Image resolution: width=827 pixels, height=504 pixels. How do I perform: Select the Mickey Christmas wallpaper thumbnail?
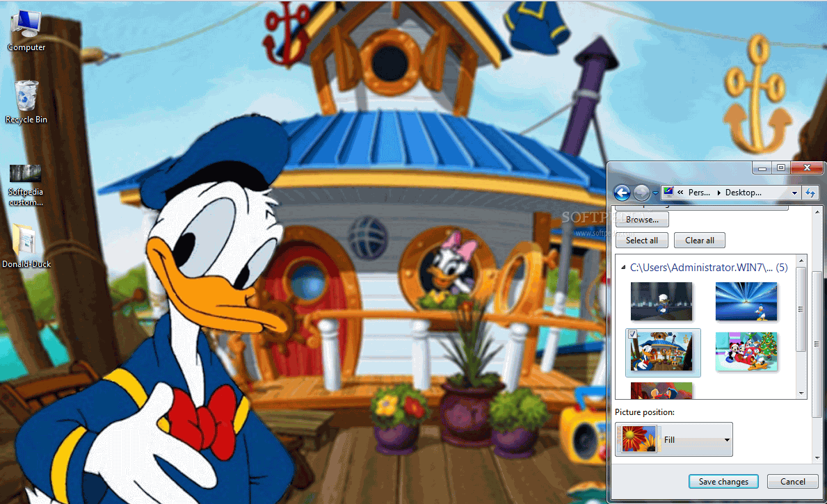point(746,351)
